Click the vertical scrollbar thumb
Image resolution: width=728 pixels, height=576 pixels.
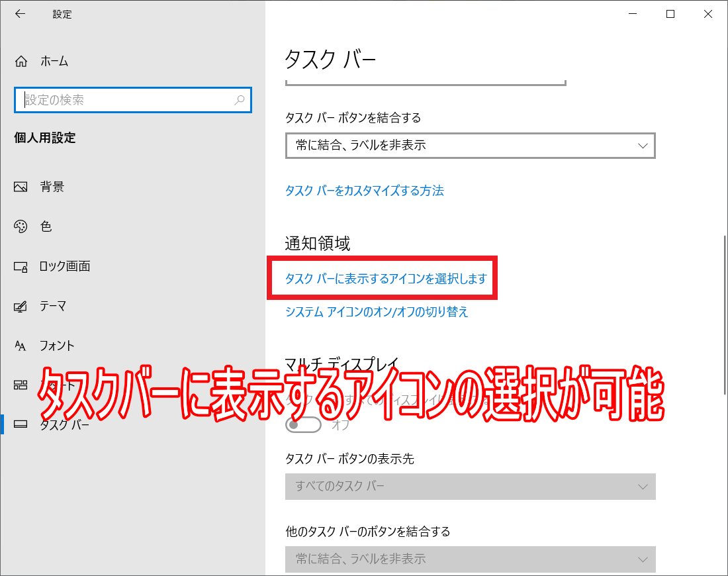point(725,315)
